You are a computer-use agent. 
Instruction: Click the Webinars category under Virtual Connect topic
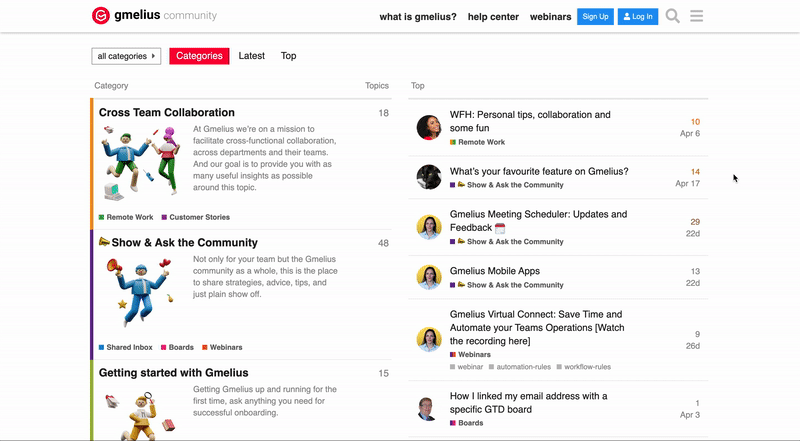point(470,355)
